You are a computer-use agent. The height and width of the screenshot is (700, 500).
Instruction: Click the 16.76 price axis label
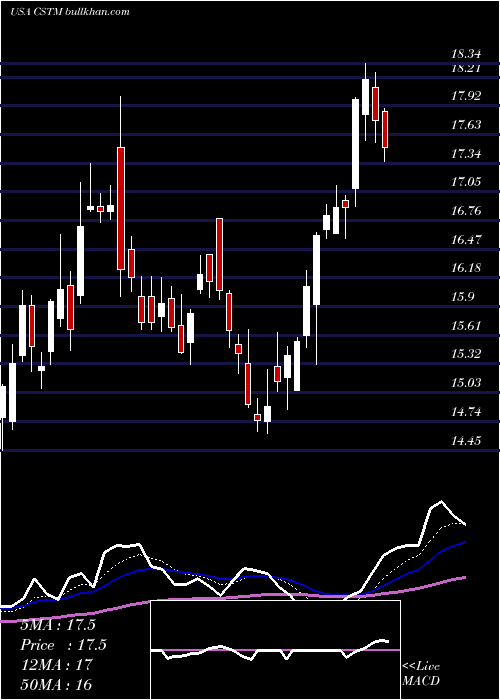point(467,211)
